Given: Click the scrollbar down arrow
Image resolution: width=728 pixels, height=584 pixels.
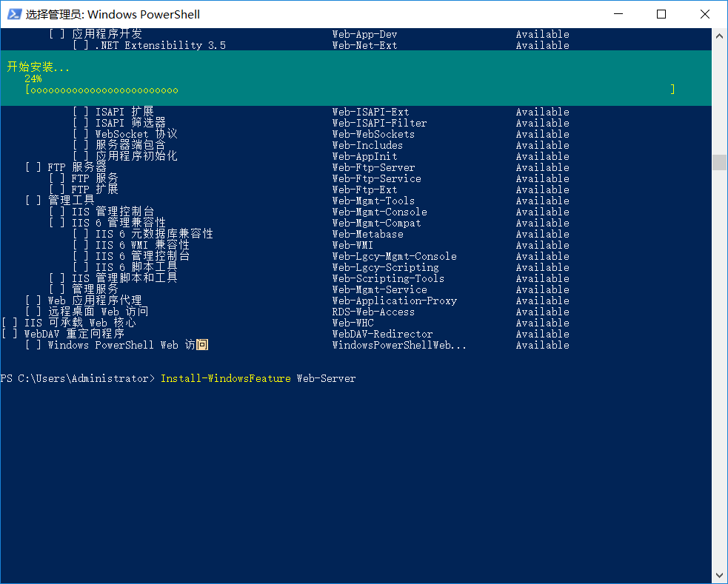Looking at the screenshot, I should click(x=718, y=574).
